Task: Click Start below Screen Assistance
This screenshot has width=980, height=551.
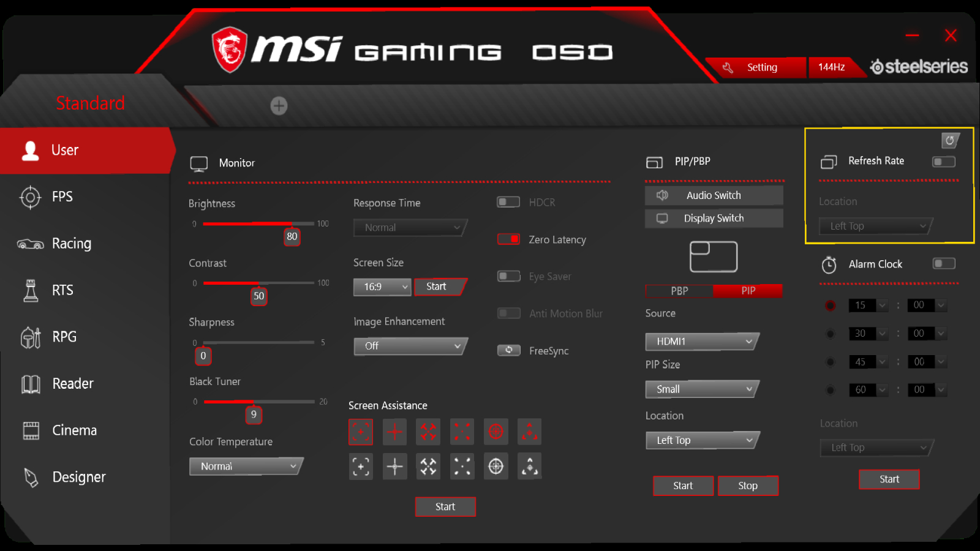Action: tap(445, 507)
